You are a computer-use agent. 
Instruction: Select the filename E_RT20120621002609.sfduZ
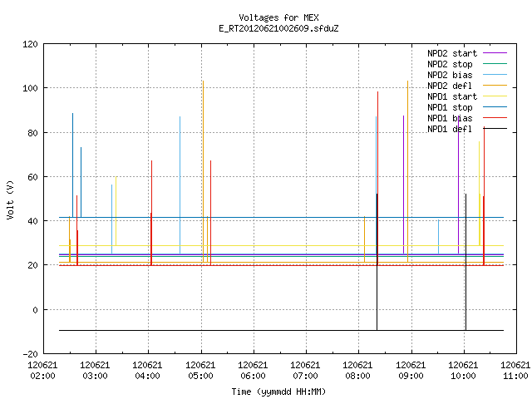click(x=278, y=28)
